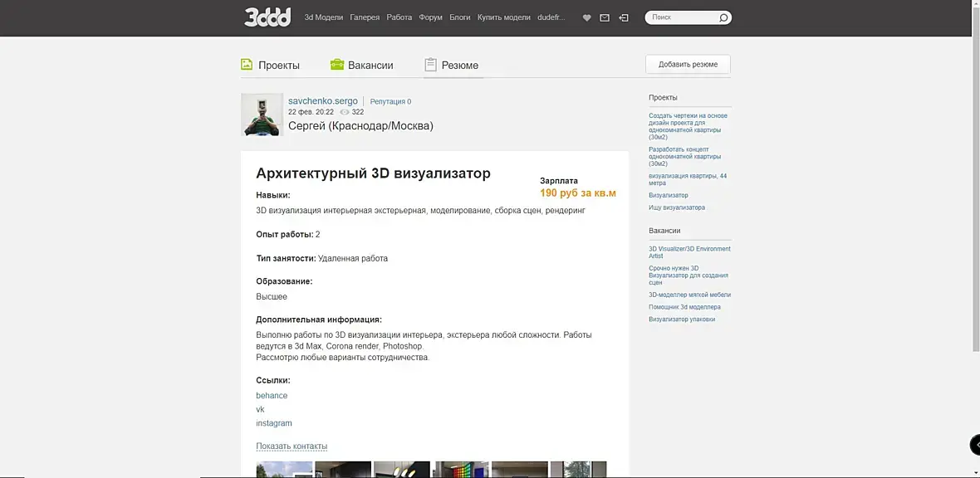Click the green Вакансии briefcase icon
Viewport: 980px width, 478px height.
[337, 65]
